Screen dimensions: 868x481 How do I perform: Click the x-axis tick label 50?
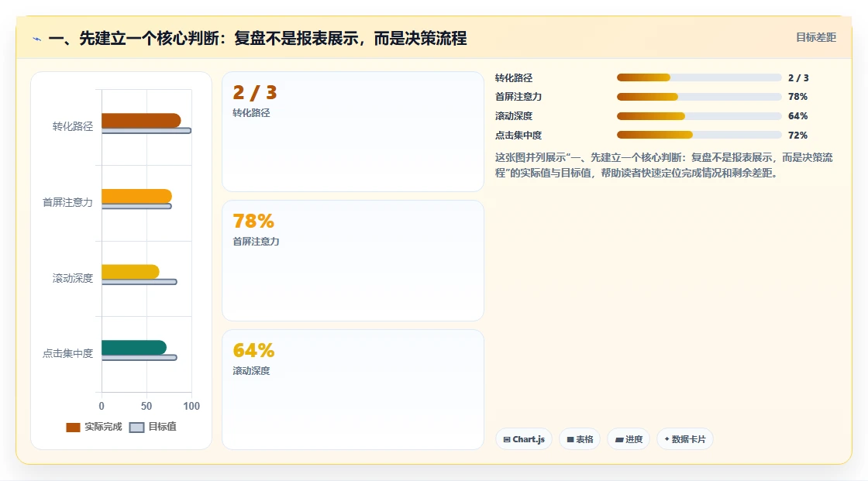(x=146, y=407)
